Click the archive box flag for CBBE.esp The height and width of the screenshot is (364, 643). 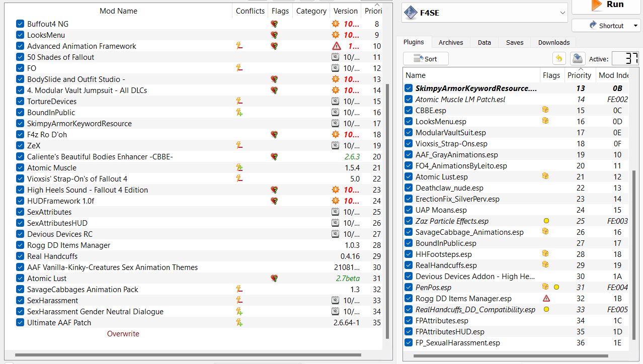545,110
